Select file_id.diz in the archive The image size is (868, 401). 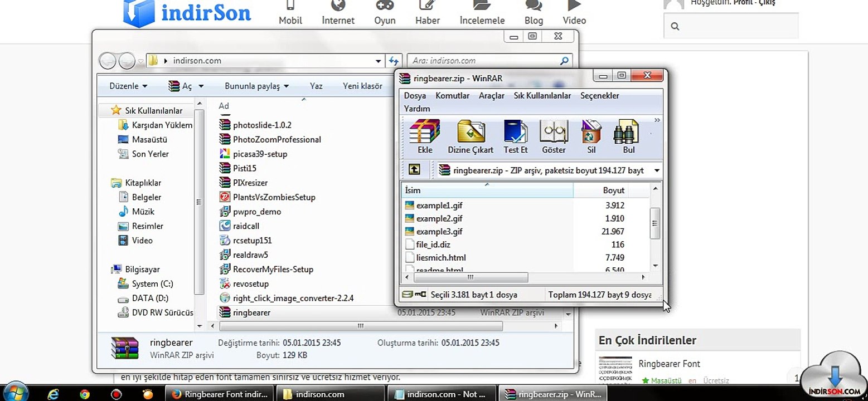(x=433, y=244)
